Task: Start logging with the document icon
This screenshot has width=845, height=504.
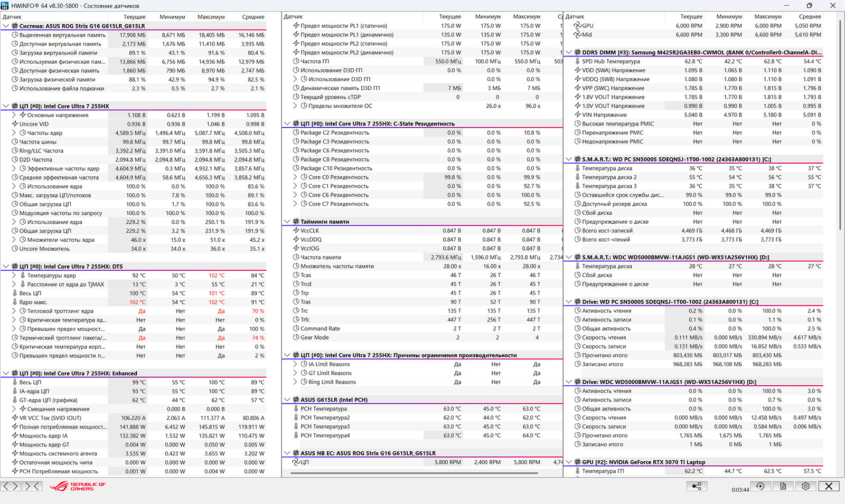Action: pyautogui.click(x=783, y=486)
